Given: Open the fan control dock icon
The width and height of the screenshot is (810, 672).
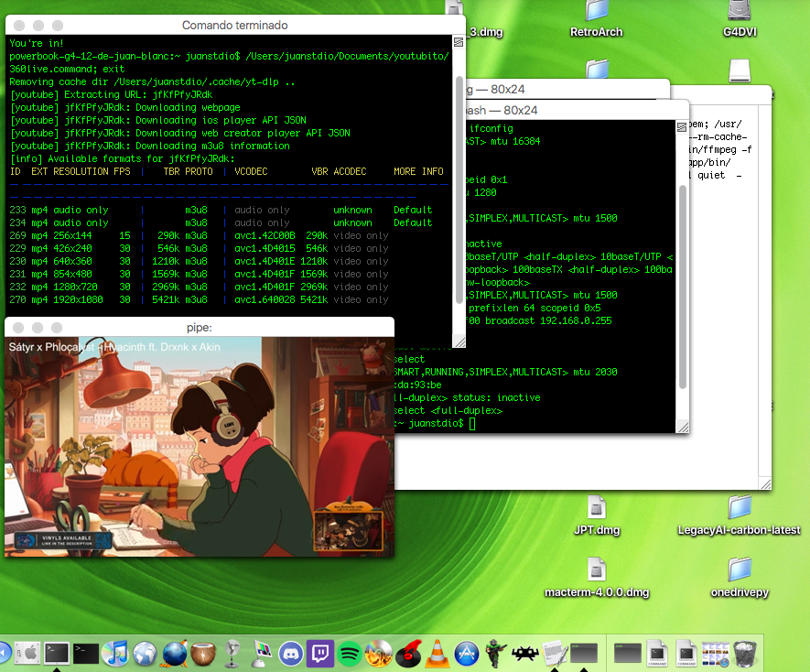Looking at the screenshot, I should [x=232, y=653].
